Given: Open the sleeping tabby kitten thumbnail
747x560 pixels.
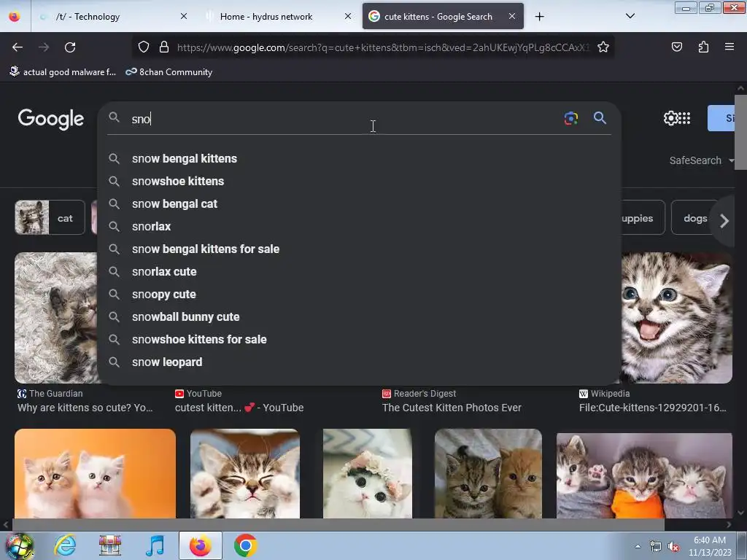Looking at the screenshot, I should click(245, 473).
